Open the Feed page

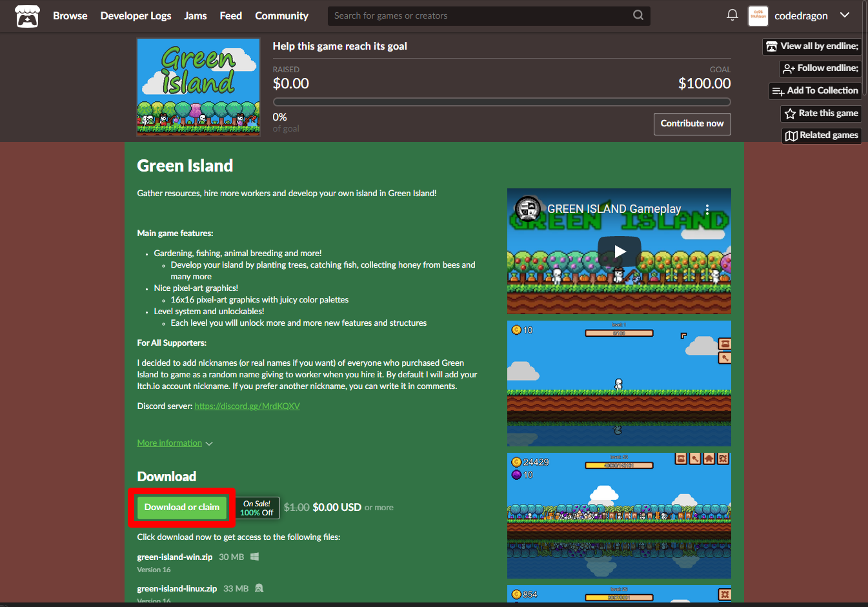click(230, 15)
